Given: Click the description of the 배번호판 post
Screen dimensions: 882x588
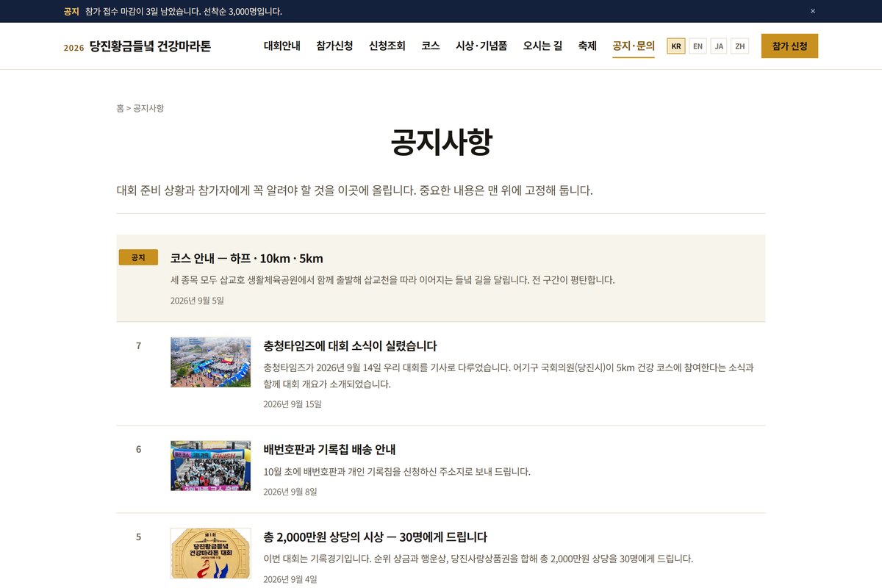Looking at the screenshot, I should [397, 472].
